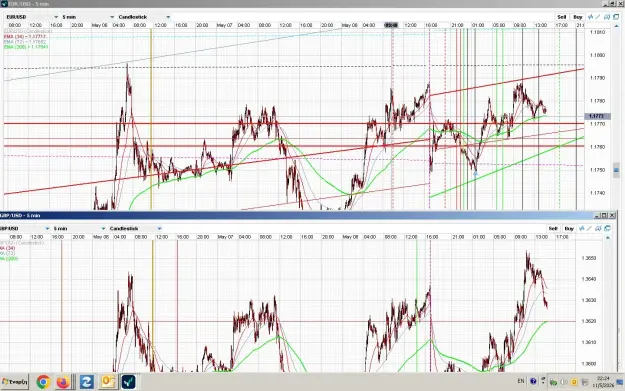
Task: Open the EUR/USD Candlestick chart type dropdown
Action: coord(144,17)
